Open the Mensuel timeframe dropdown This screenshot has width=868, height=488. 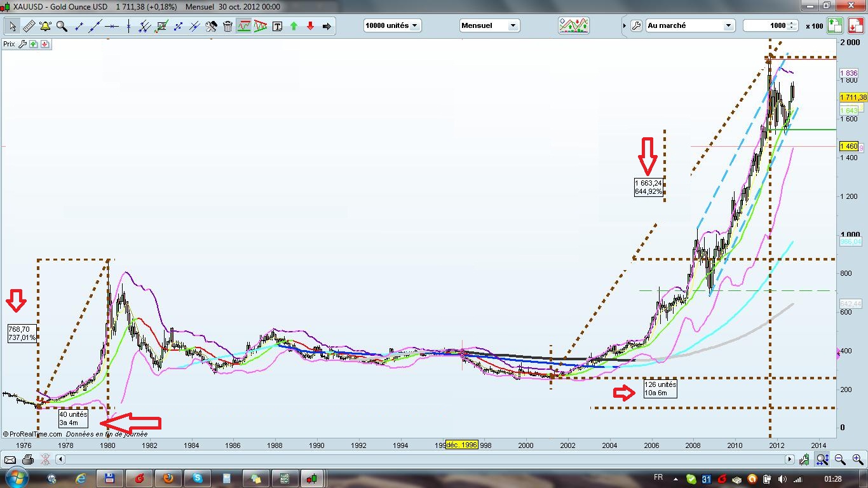point(489,25)
